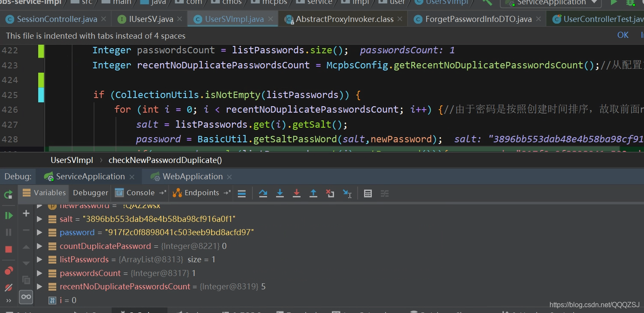Click UserSVImpl in bottom breadcrumb
The height and width of the screenshot is (313, 644).
point(72,160)
